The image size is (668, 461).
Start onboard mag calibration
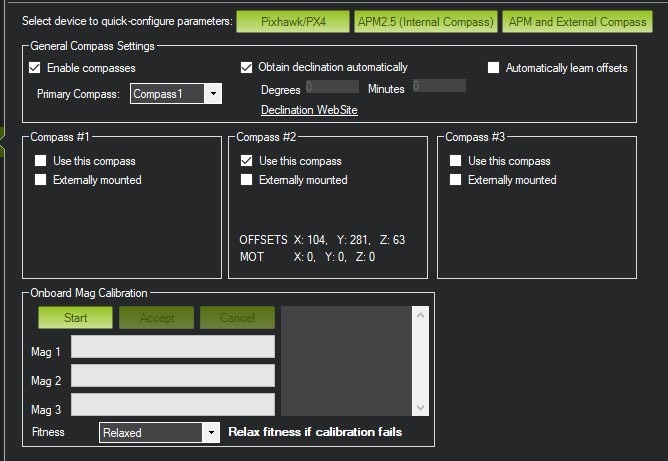tap(75, 318)
